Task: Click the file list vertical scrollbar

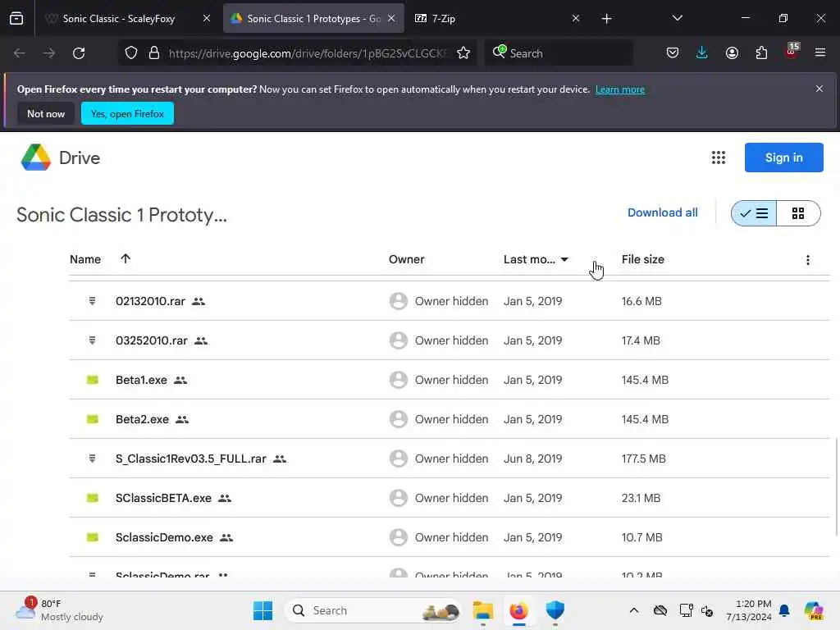Action: 836,486
